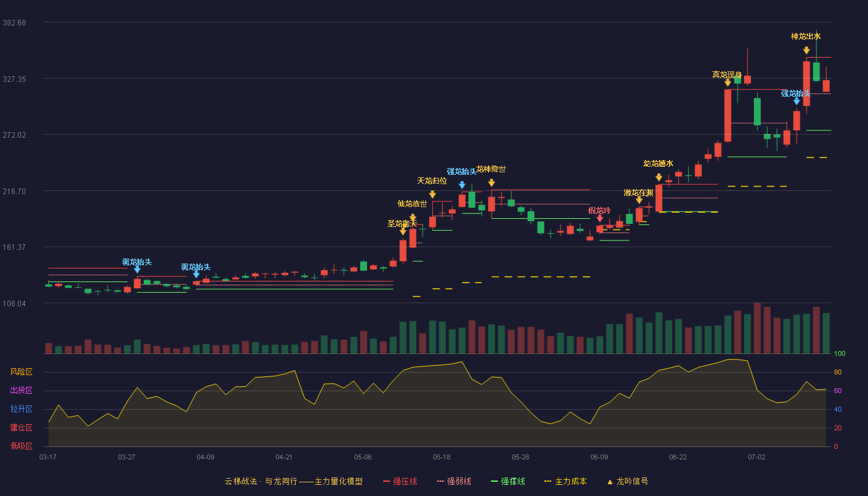868x496 pixels.
Task: Select the 潜龙在渊 signal arrow
Action: pos(639,200)
